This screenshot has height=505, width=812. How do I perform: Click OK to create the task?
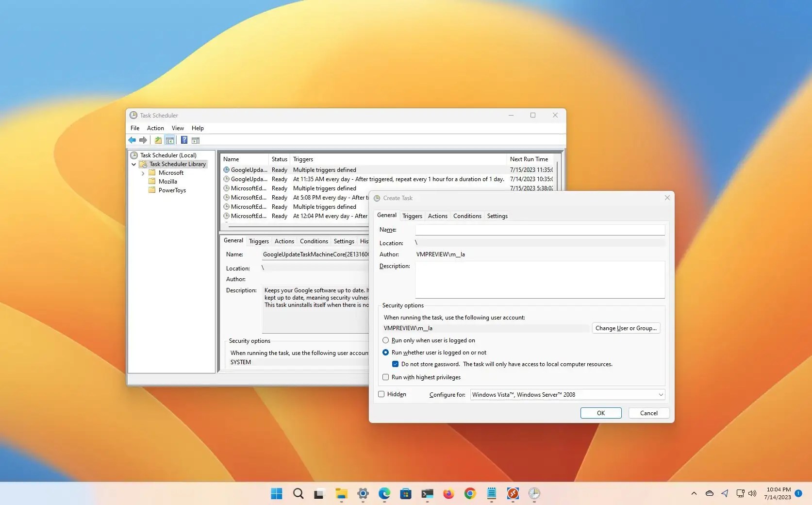pyautogui.click(x=600, y=413)
